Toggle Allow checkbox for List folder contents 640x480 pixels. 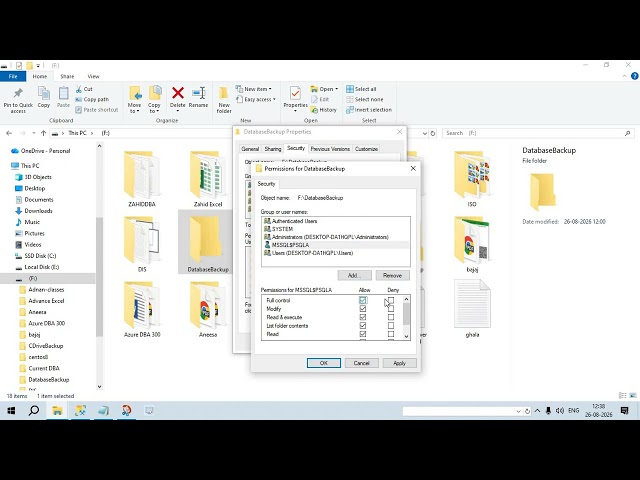(x=362, y=326)
